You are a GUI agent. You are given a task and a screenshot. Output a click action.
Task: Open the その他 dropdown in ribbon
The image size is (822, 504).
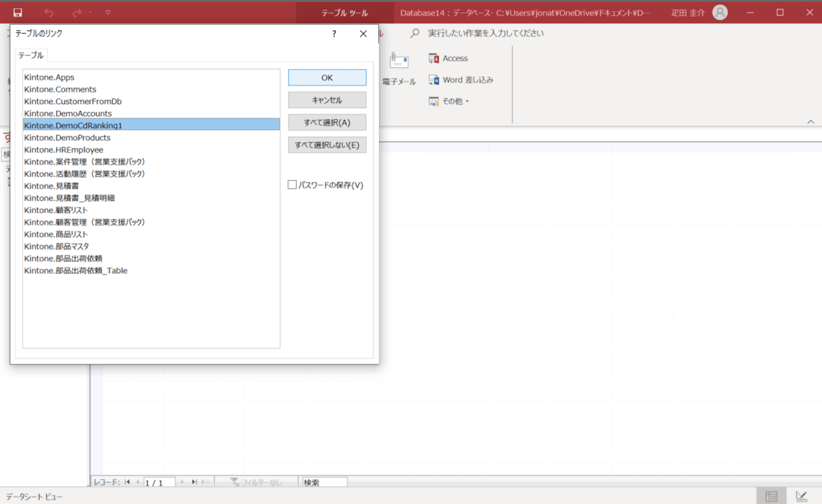(x=449, y=101)
